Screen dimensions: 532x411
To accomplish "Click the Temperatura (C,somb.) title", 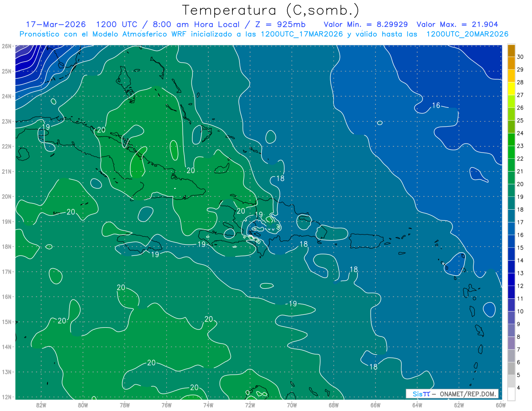I will click(271, 10).
